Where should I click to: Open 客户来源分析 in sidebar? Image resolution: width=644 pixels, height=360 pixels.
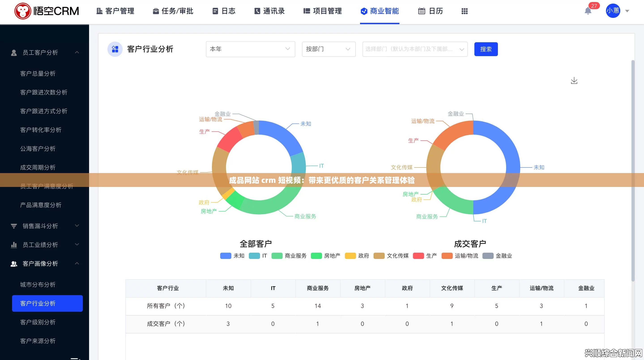point(38,341)
